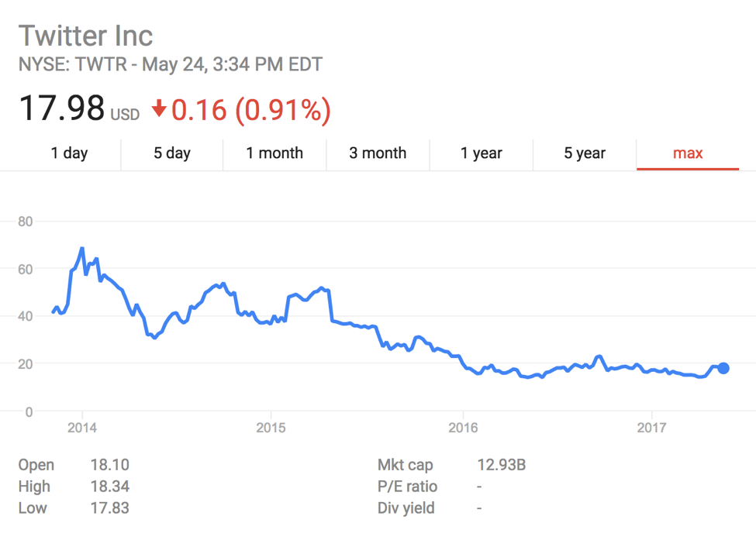Screen dimensions: 756x547
Task: Click the 2015 axis label
Action: pos(271,428)
